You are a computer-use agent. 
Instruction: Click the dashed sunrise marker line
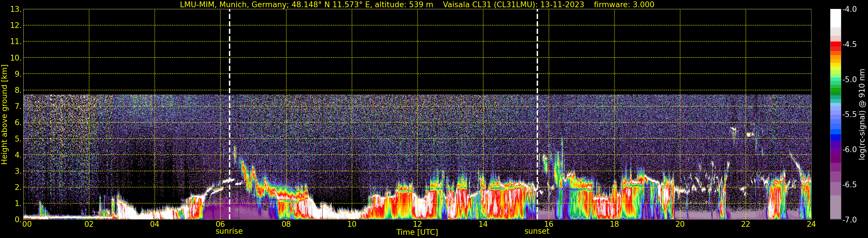229,114
